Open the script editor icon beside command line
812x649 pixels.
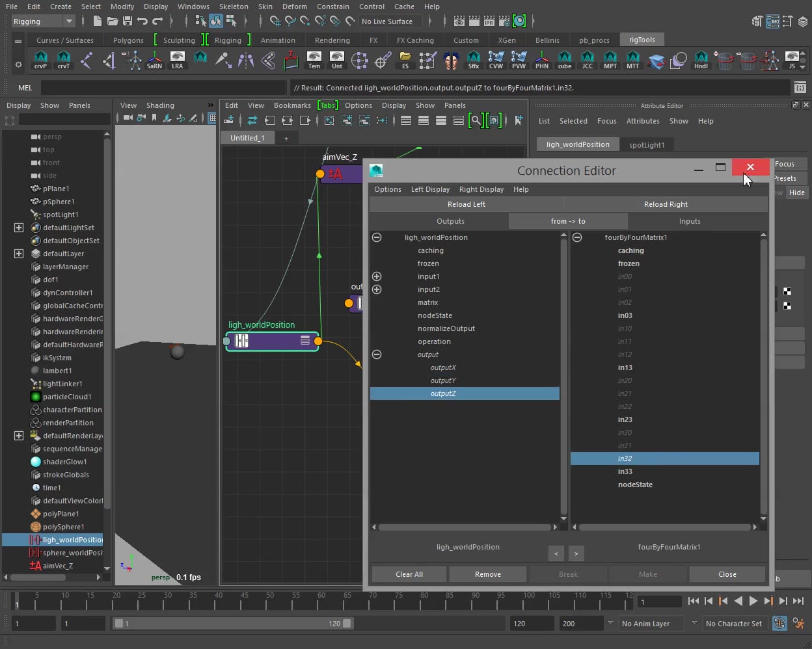tap(800, 87)
